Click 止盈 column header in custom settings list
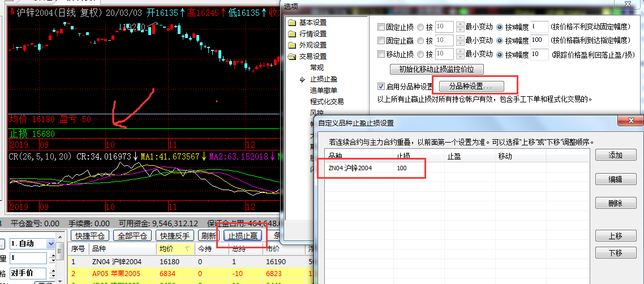644x284 pixels. click(470, 156)
